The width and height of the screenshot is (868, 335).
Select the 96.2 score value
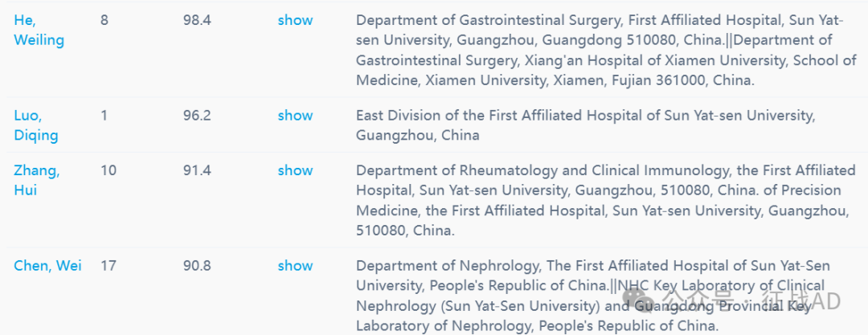click(x=197, y=116)
